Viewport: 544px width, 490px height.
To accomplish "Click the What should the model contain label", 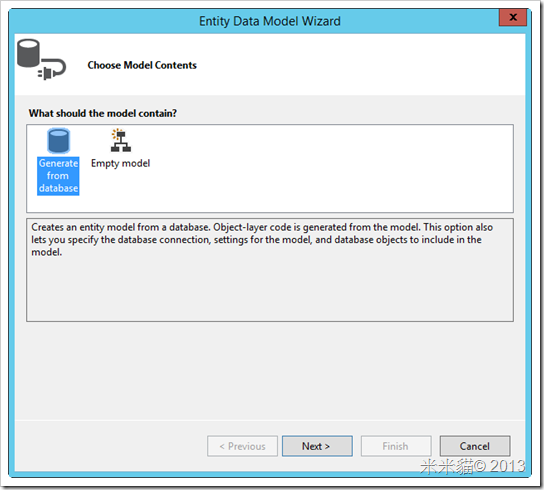I will tap(103, 113).
